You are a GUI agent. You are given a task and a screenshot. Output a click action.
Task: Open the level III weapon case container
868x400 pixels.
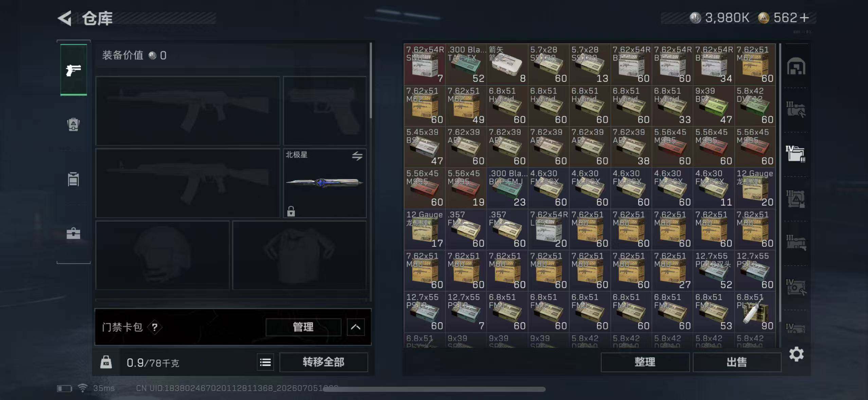click(x=796, y=243)
